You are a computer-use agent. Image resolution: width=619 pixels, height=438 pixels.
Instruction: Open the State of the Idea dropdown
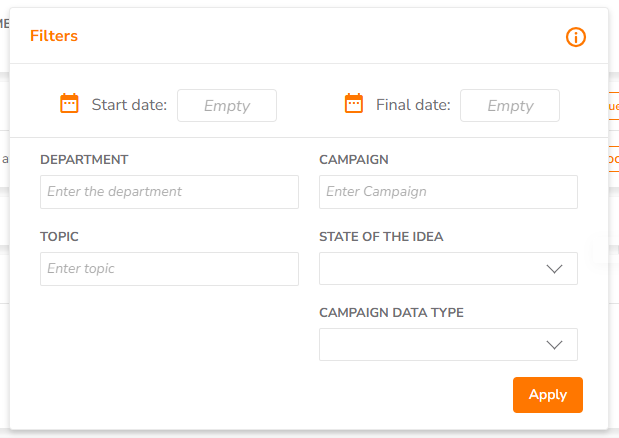(448, 268)
